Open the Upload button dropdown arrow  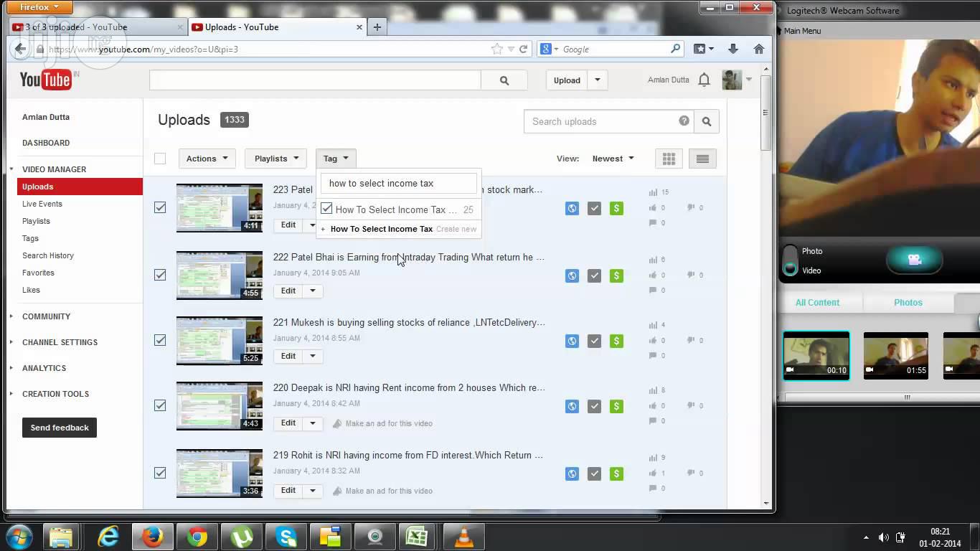pos(597,80)
